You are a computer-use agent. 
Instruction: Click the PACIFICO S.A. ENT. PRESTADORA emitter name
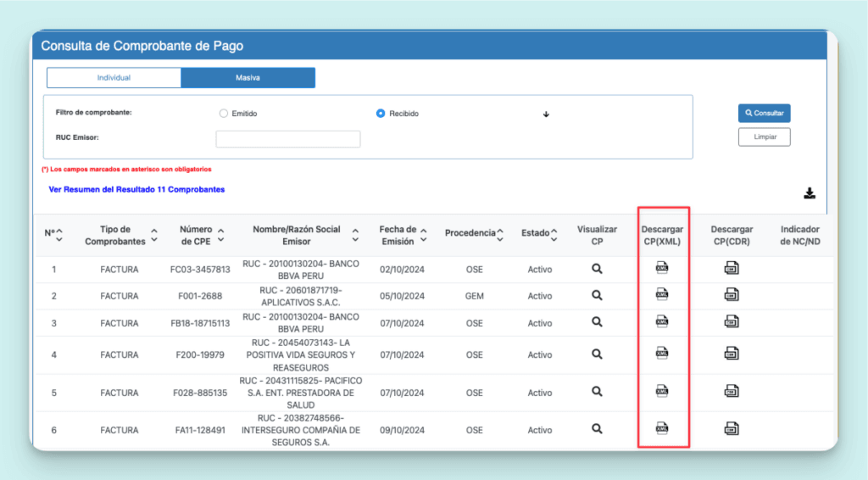click(x=301, y=393)
